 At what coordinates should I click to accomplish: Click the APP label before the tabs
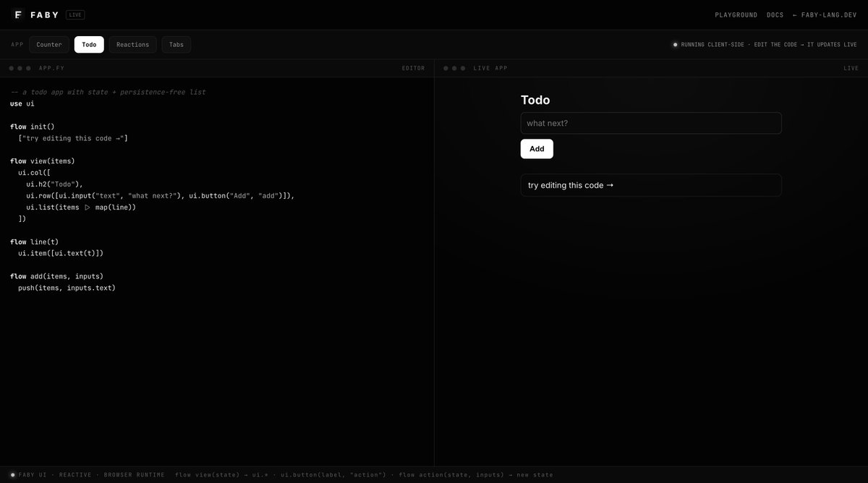[x=17, y=45]
